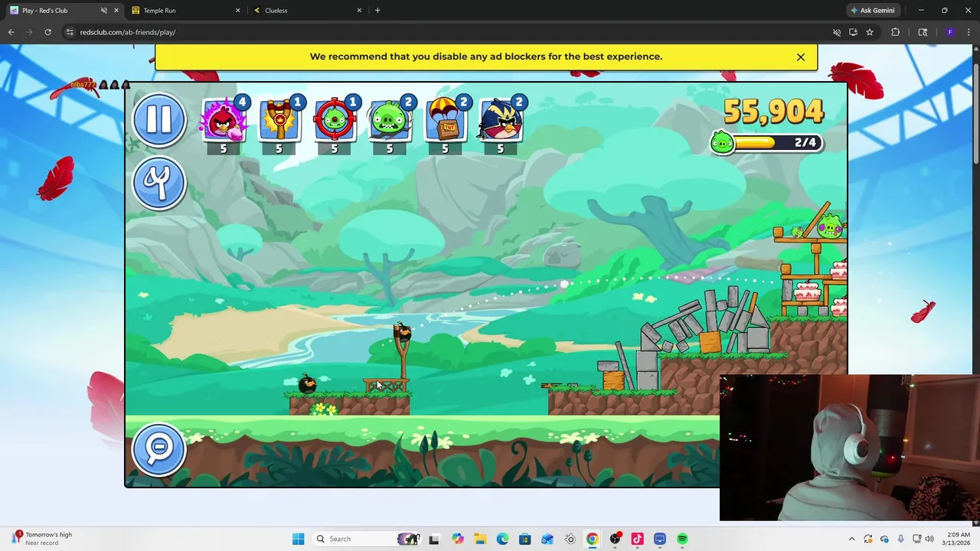Open the Chrome profile avatar

point(950,32)
